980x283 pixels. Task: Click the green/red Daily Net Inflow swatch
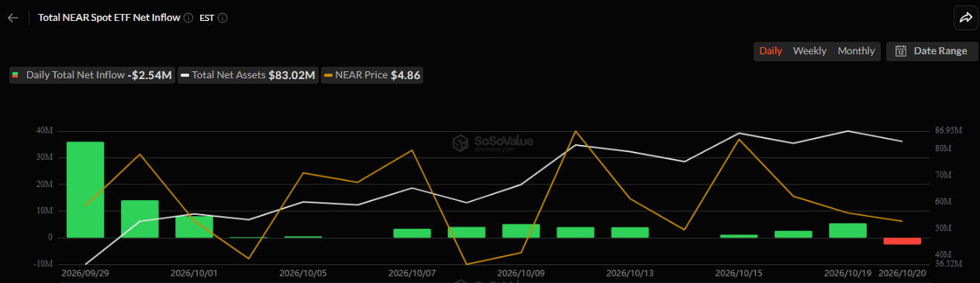(16, 75)
